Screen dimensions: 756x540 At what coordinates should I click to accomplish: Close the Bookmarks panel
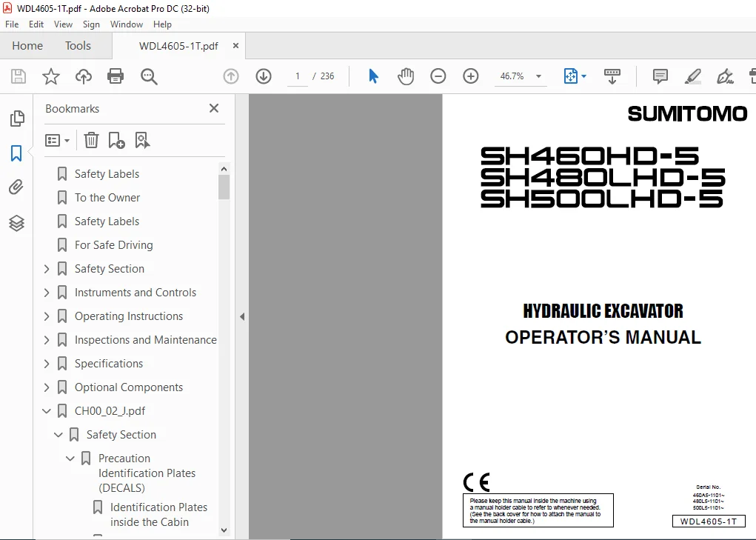214,108
